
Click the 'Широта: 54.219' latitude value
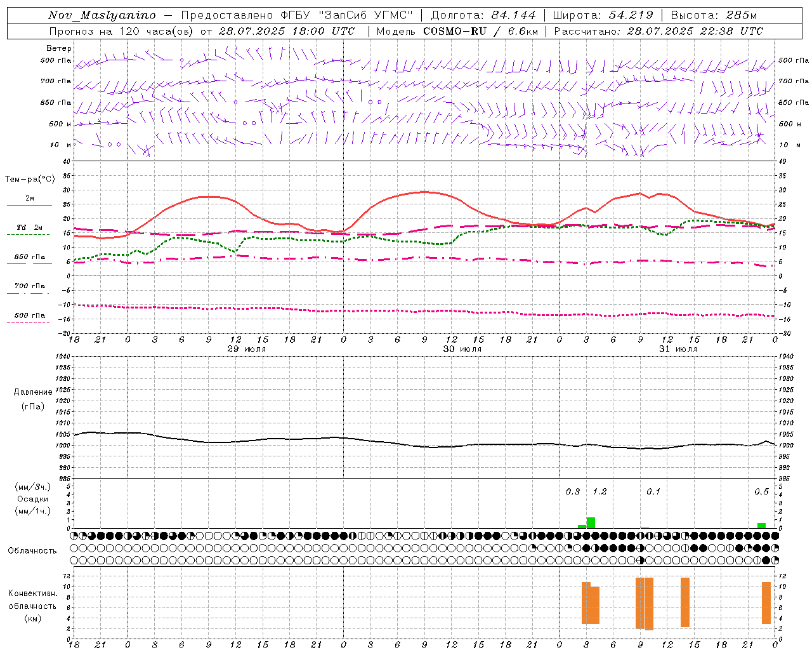click(x=603, y=15)
